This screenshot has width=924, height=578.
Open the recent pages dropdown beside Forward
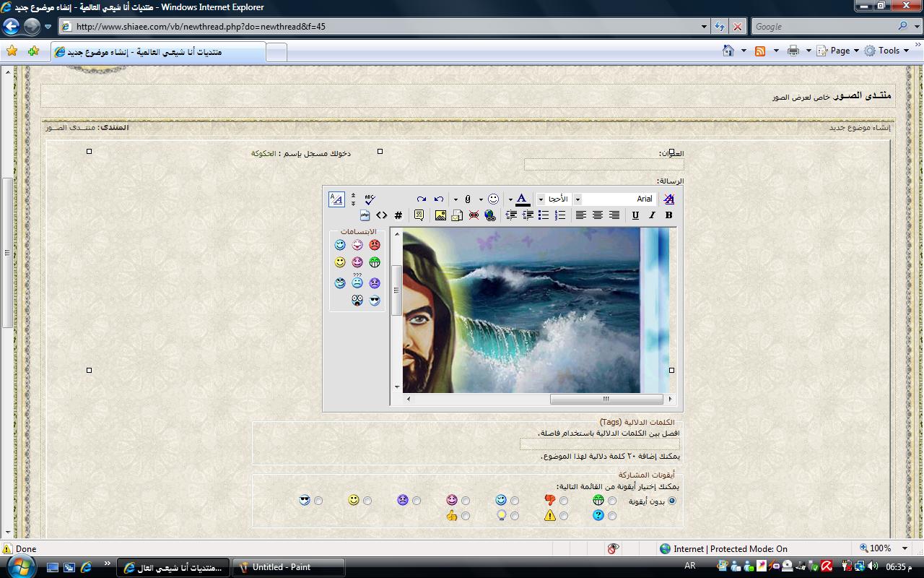point(48,27)
